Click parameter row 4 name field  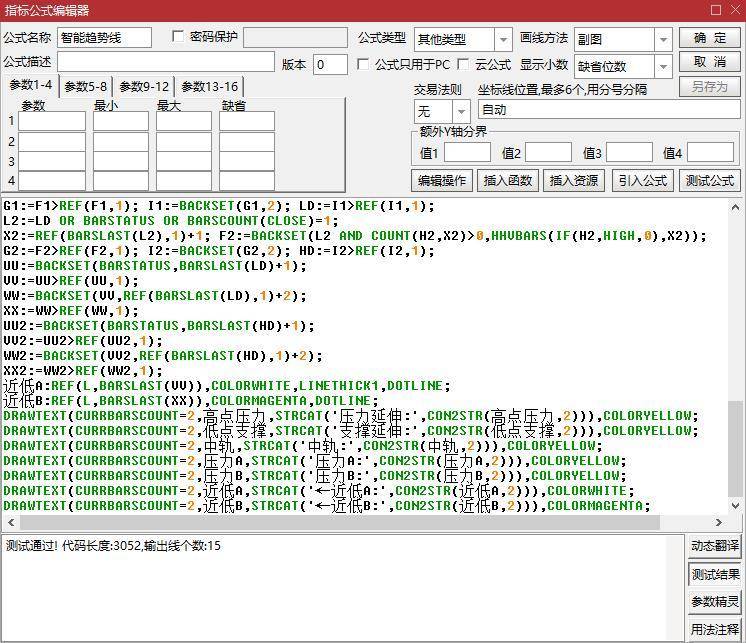[52, 181]
